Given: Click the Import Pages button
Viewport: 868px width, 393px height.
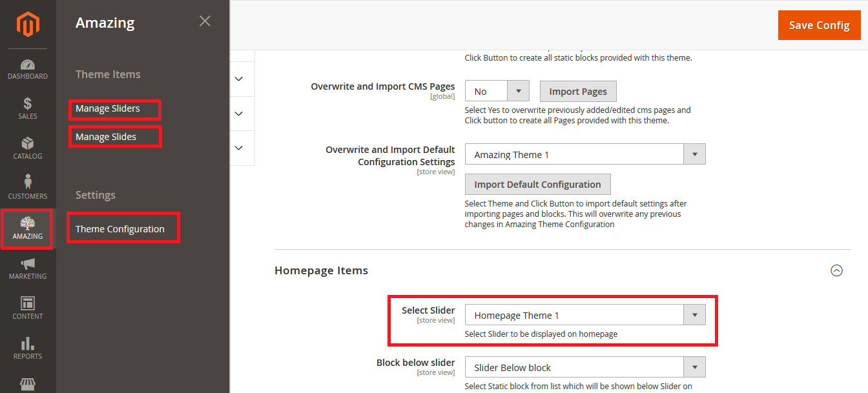Looking at the screenshot, I should pyautogui.click(x=578, y=91).
